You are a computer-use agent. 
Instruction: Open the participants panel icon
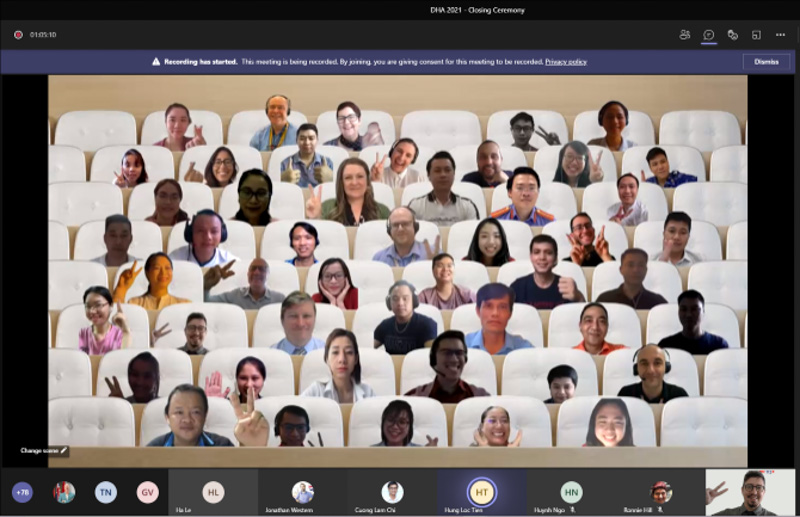tap(685, 35)
